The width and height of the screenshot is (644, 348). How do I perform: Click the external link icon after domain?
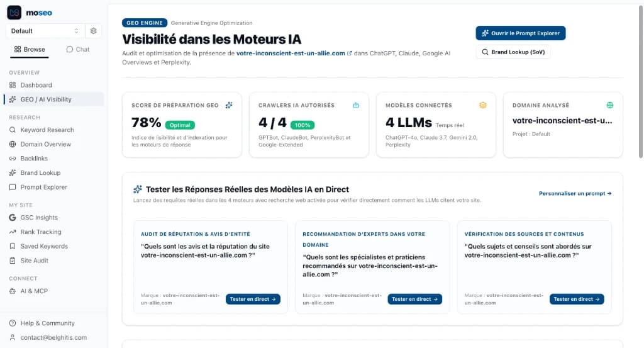350,53
